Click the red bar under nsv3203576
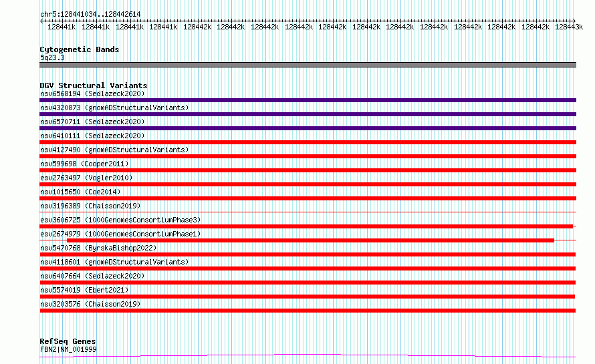Screen dimensions: 595x364 [308, 311]
